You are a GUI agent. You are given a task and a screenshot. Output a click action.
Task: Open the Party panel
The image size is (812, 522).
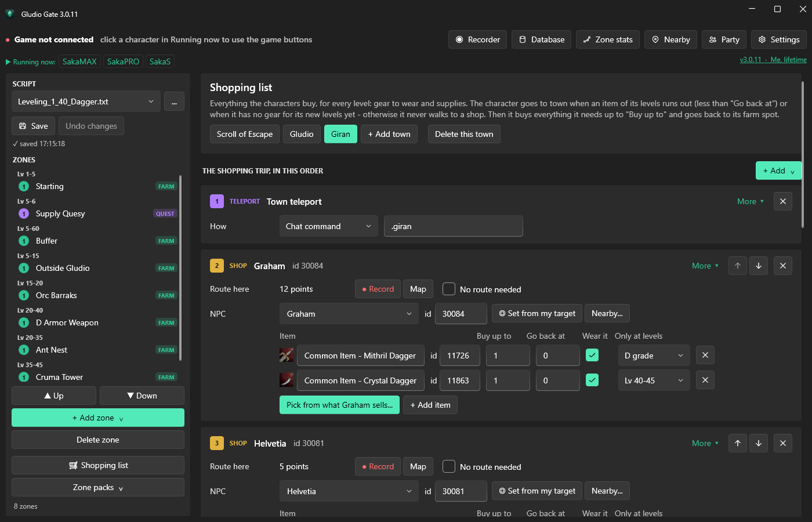pyautogui.click(x=724, y=39)
